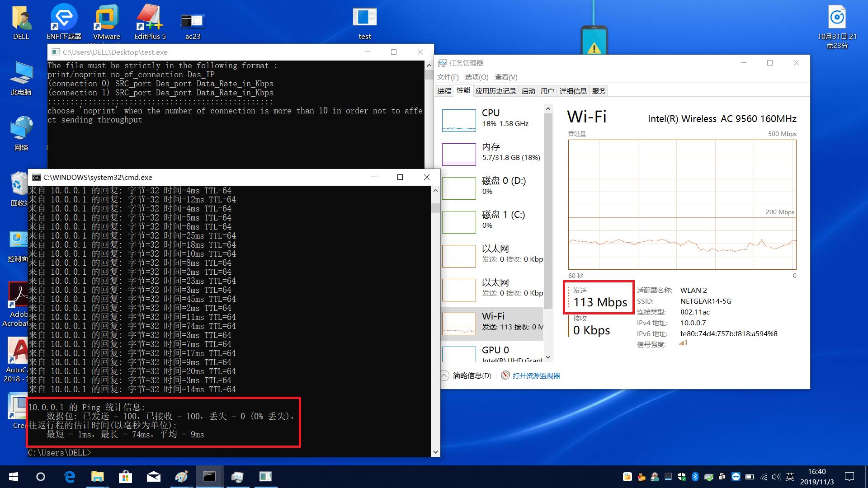This screenshot has height=488, width=868.
Task: Open Microsoft Store taskbar icon
Action: pos(125,477)
